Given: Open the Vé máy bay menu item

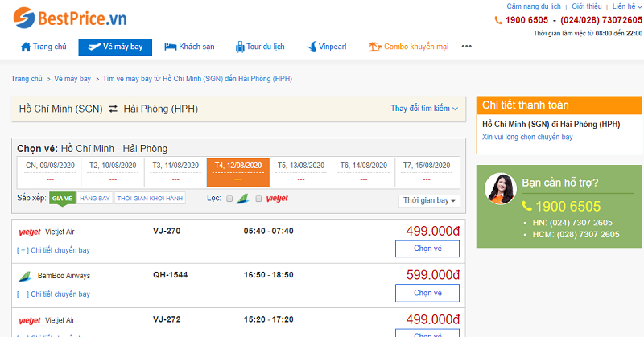Looking at the screenshot, I should point(115,47).
